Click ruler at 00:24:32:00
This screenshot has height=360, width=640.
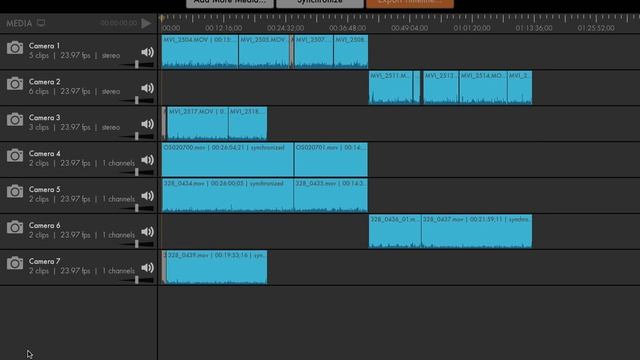click(x=286, y=28)
